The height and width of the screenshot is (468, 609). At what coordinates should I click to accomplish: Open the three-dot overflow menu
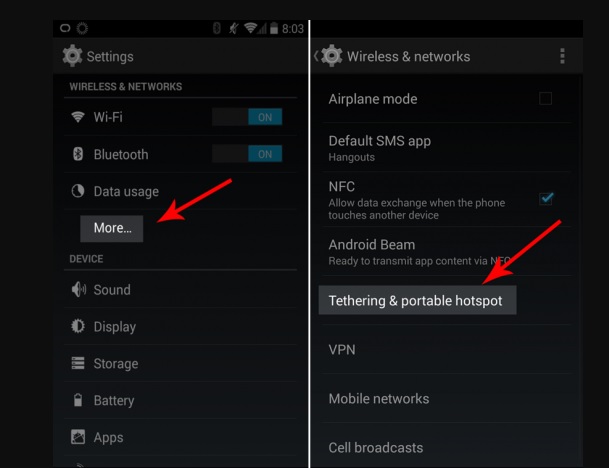coord(562,56)
